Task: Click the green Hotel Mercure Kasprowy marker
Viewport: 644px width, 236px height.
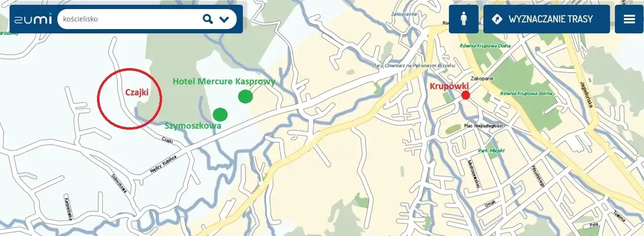Action: coord(245,96)
